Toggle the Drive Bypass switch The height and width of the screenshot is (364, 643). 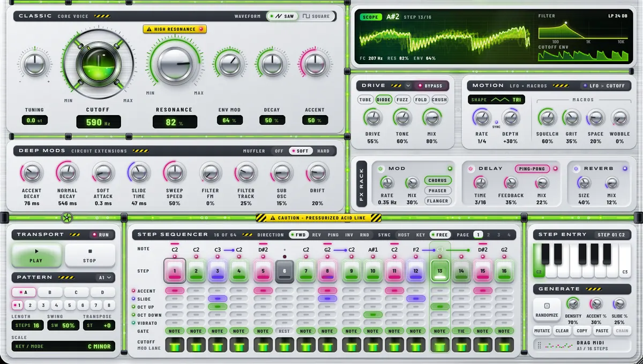pos(430,86)
